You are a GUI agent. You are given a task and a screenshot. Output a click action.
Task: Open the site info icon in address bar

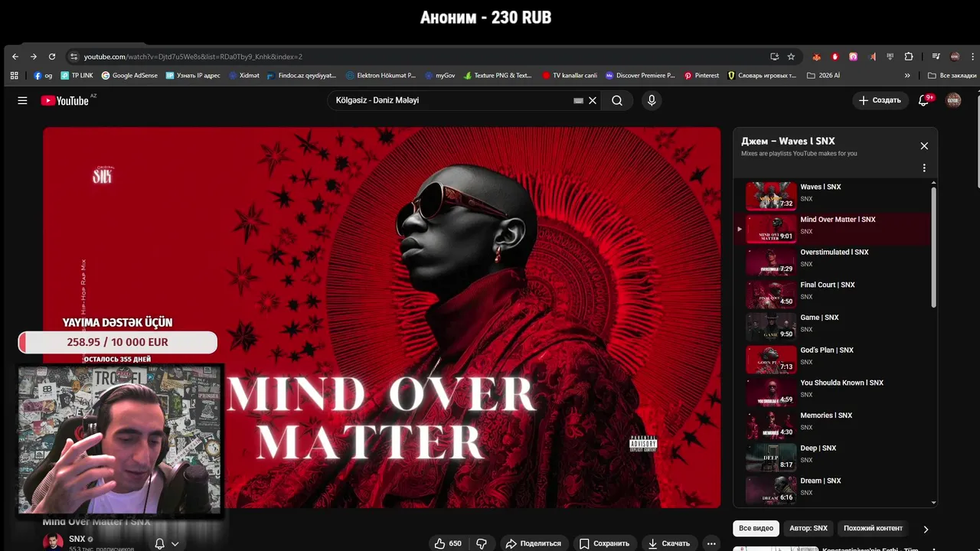73,57
